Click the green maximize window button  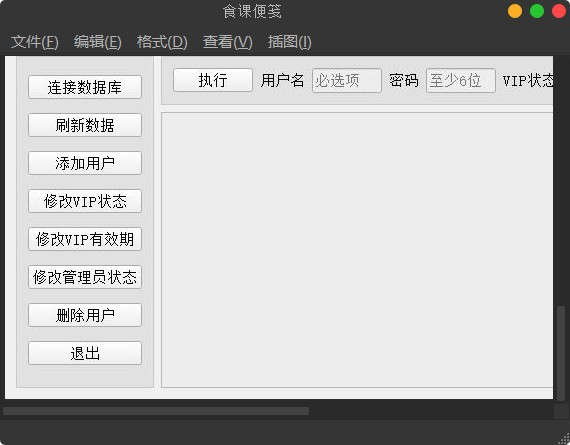click(537, 11)
